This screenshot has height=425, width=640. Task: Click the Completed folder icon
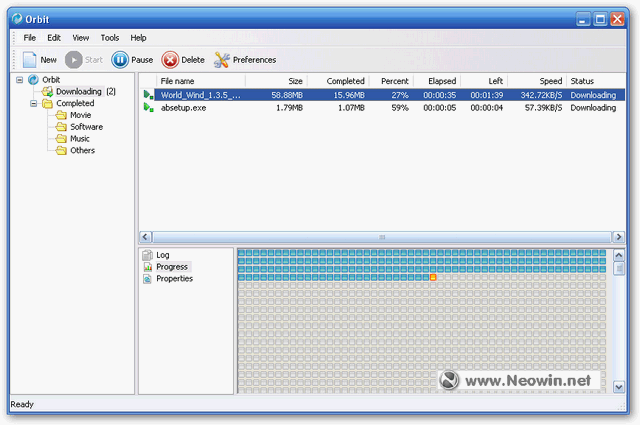(47, 103)
